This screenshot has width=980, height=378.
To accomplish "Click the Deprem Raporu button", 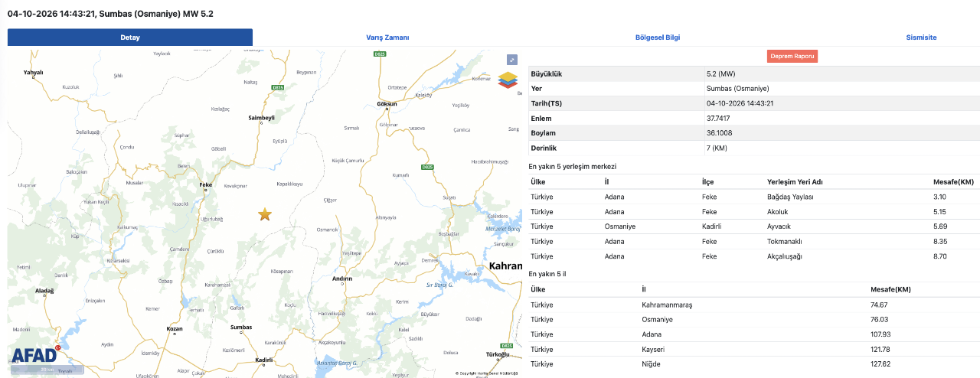I will point(792,56).
